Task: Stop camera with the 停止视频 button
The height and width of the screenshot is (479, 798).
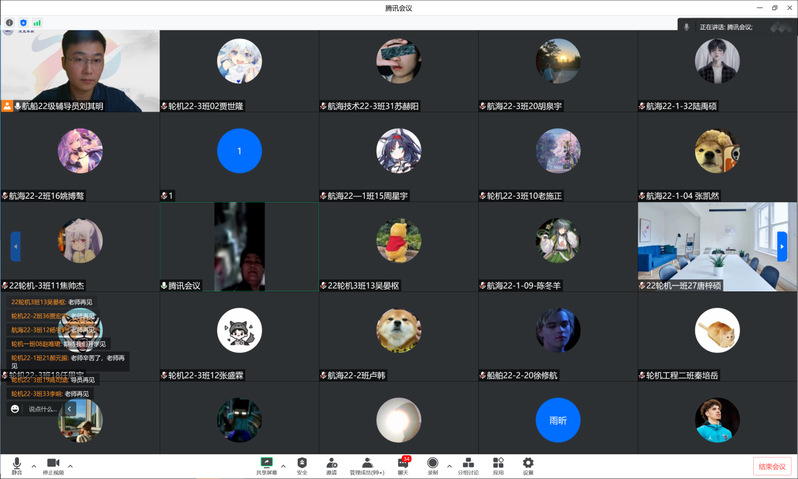Action: coord(54,465)
